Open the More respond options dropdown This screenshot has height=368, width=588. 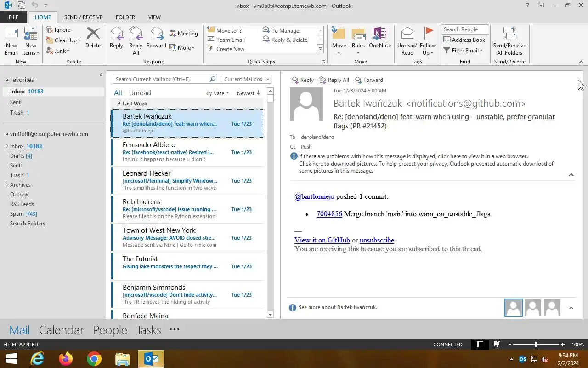182,47
